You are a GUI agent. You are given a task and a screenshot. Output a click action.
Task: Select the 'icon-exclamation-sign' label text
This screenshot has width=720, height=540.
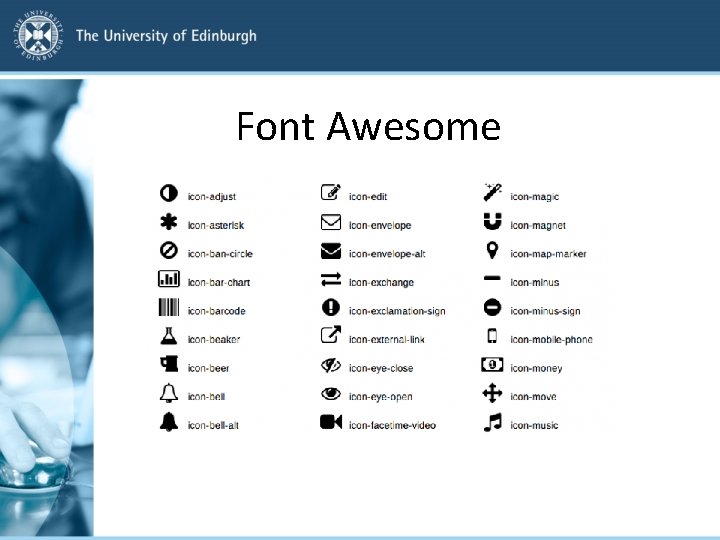pos(397,311)
